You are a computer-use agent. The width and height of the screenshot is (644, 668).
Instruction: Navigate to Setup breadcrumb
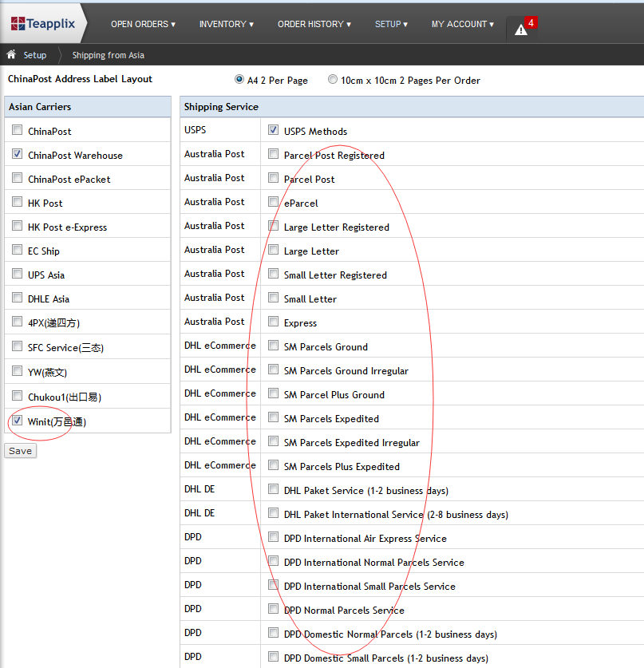[x=35, y=55]
